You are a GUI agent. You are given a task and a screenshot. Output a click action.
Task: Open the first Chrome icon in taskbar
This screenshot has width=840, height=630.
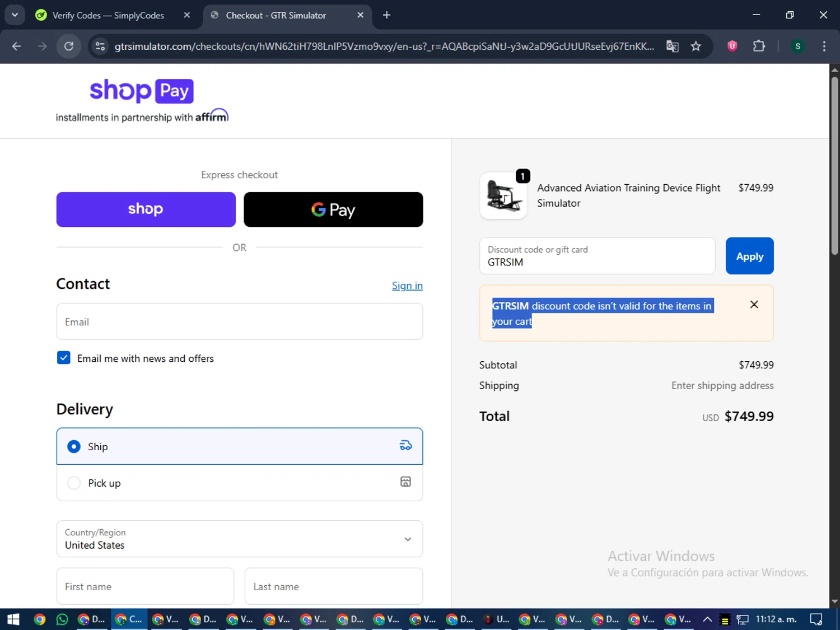pyautogui.click(x=39, y=619)
